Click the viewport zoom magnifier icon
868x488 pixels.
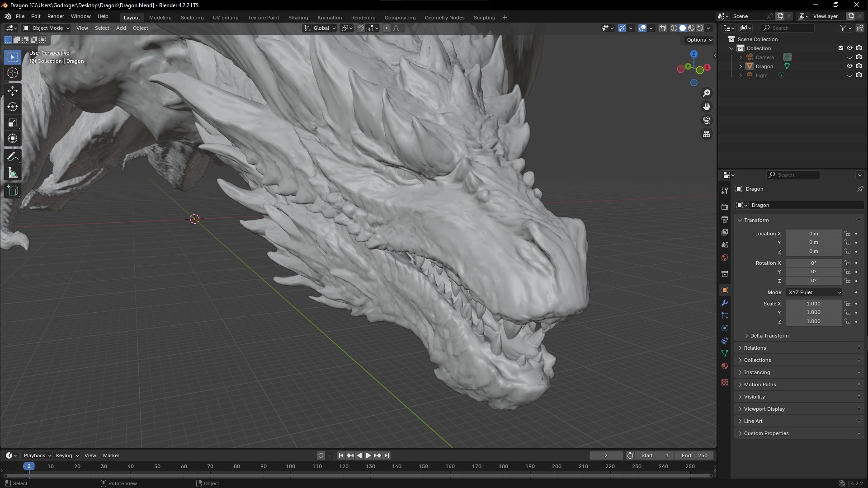click(x=707, y=93)
